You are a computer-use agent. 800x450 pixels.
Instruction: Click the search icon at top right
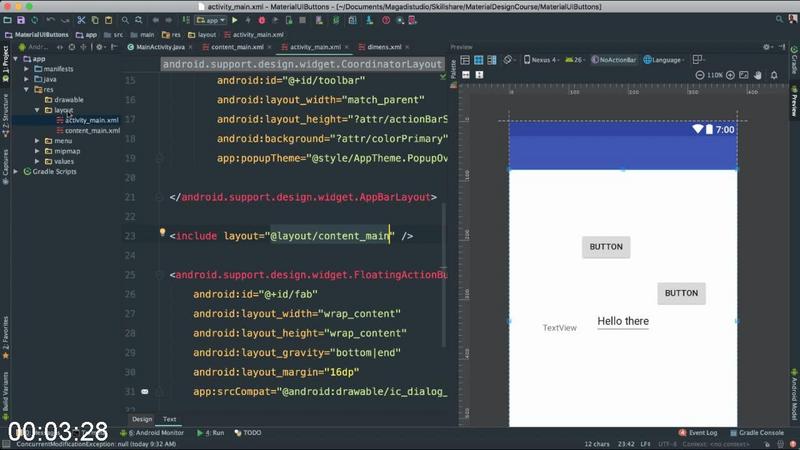tap(779, 19)
